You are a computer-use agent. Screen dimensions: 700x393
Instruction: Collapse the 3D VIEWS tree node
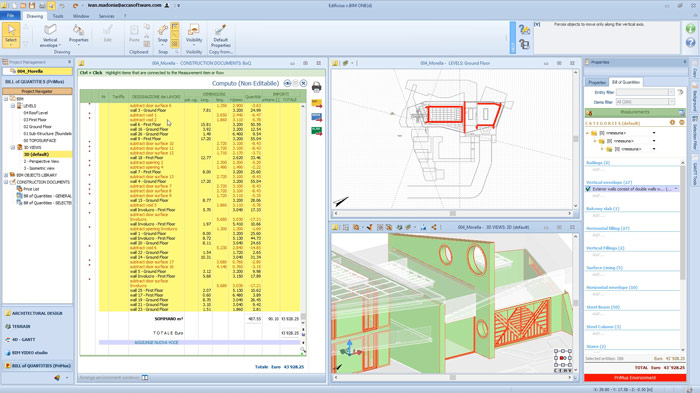(12, 147)
